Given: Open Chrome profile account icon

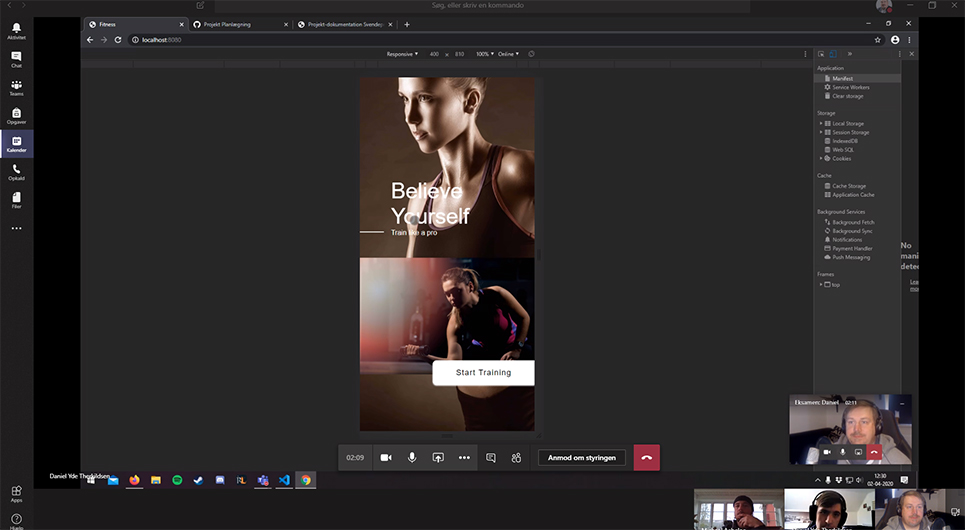Looking at the screenshot, I should point(895,39).
